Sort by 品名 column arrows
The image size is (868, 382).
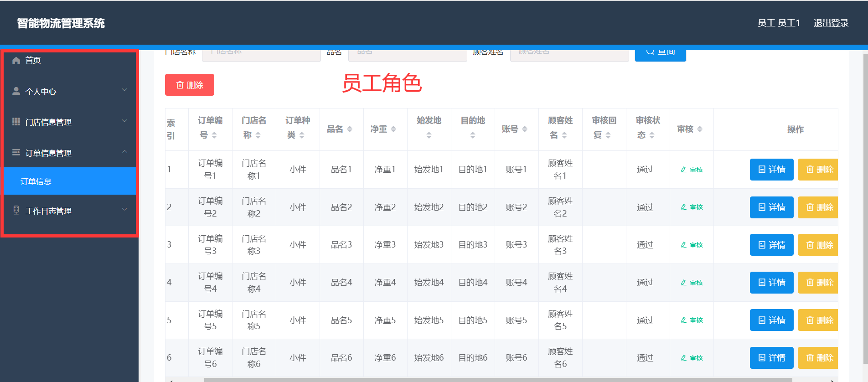[x=350, y=129]
